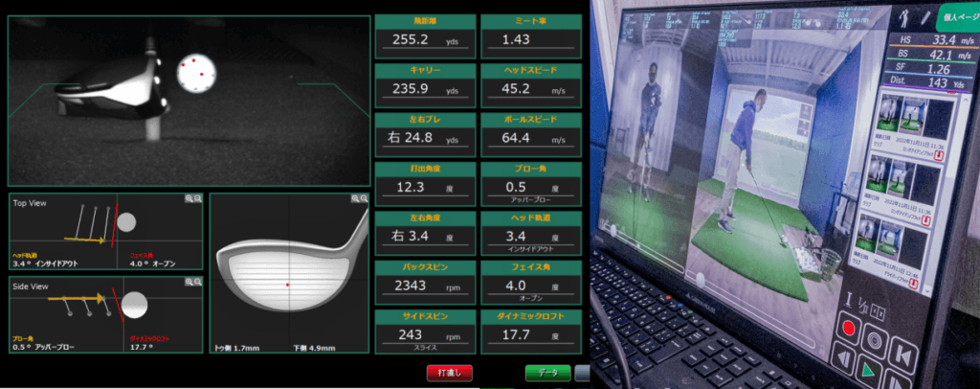Open 個人ページ on the monitor screen
The height and width of the screenshot is (389, 980).
(x=959, y=17)
